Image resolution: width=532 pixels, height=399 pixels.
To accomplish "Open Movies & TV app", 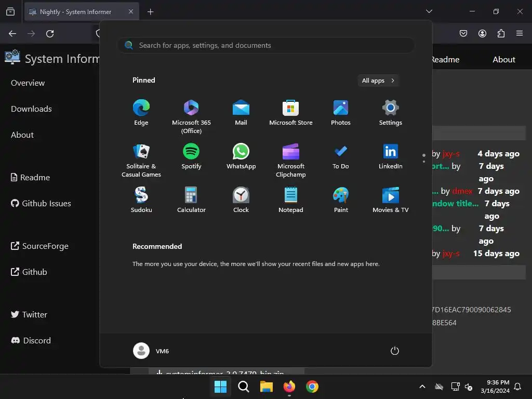I will coord(391,200).
